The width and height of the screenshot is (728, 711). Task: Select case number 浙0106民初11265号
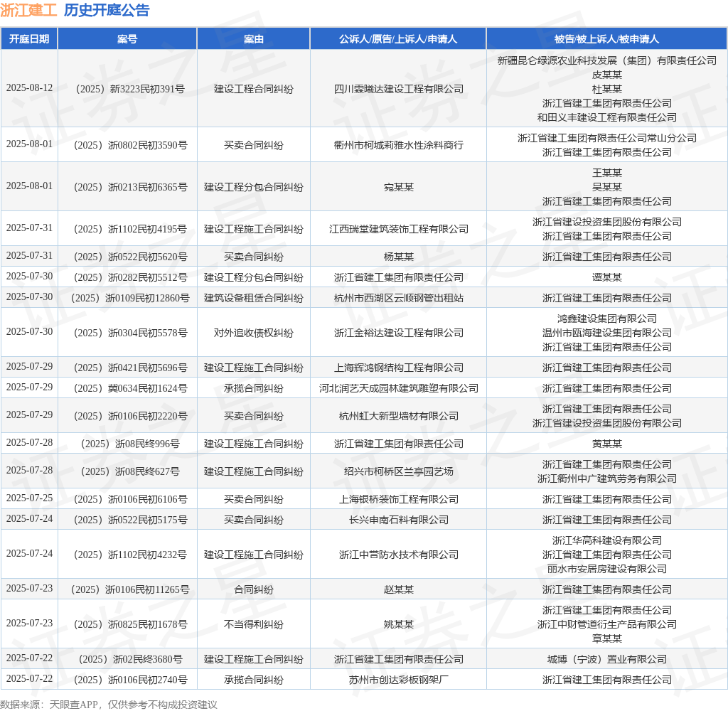(130, 590)
